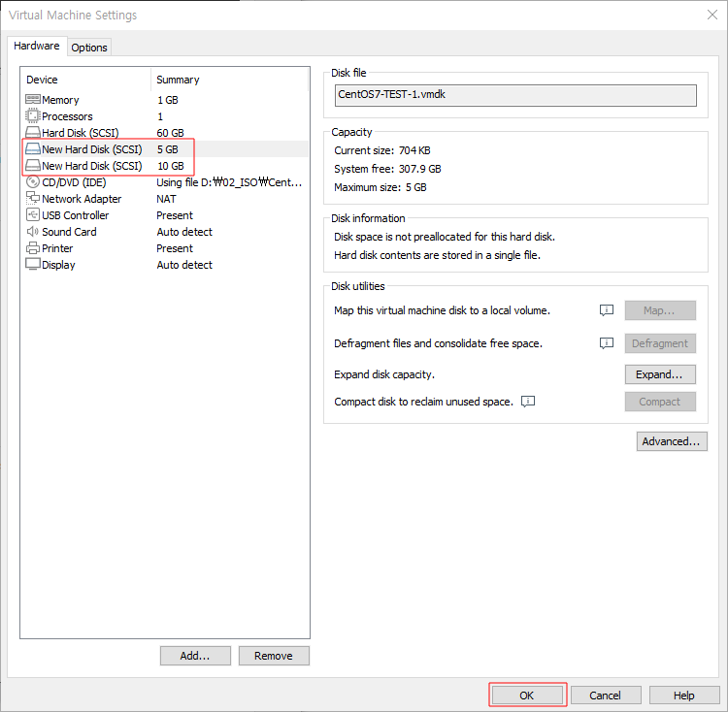728x712 pixels.
Task: Click the 1 GB memory summary value
Action: pos(168,100)
